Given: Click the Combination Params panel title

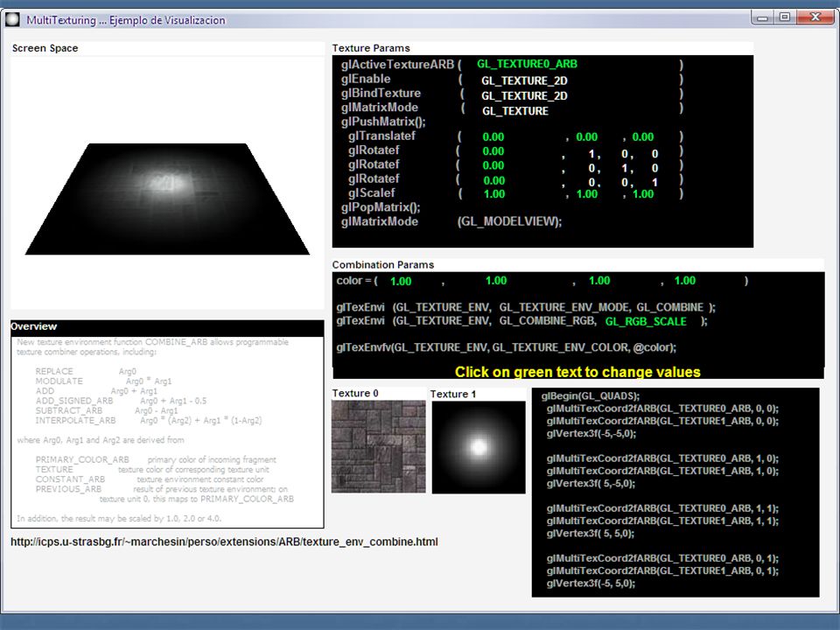Looking at the screenshot, I should pyautogui.click(x=383, y=264).
